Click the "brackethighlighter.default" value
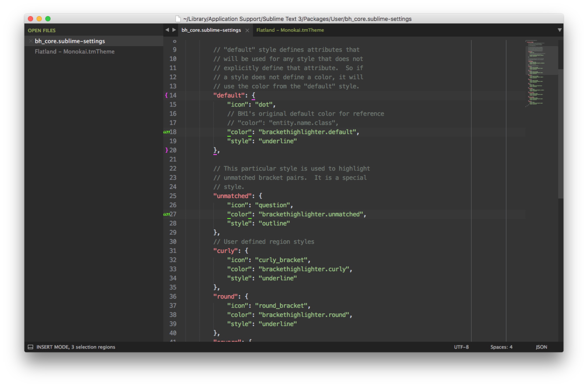Viewport: 588px width, 387px height. (x=307, y=132)
